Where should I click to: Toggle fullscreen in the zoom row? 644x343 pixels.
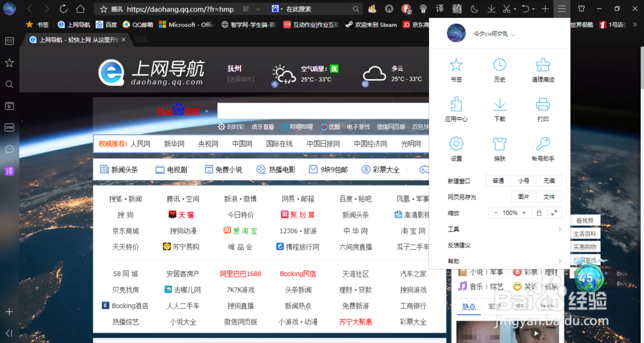click(x=554, y=213)
